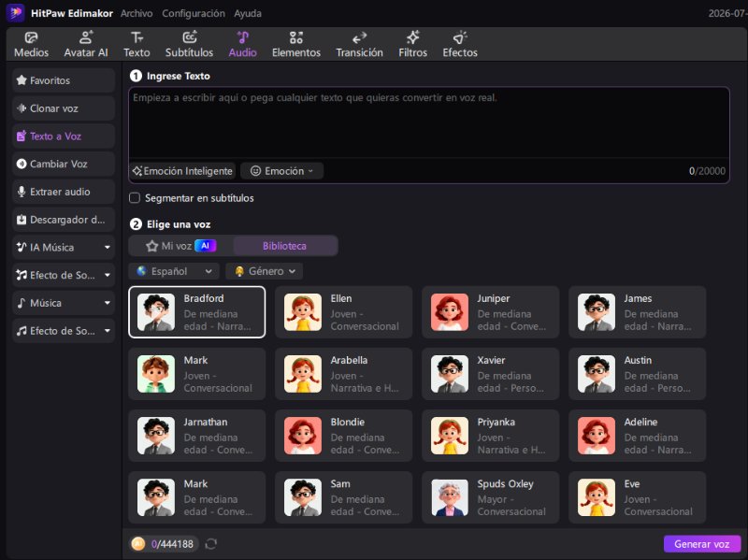Click the AI badge next to Mi voz

206,246
